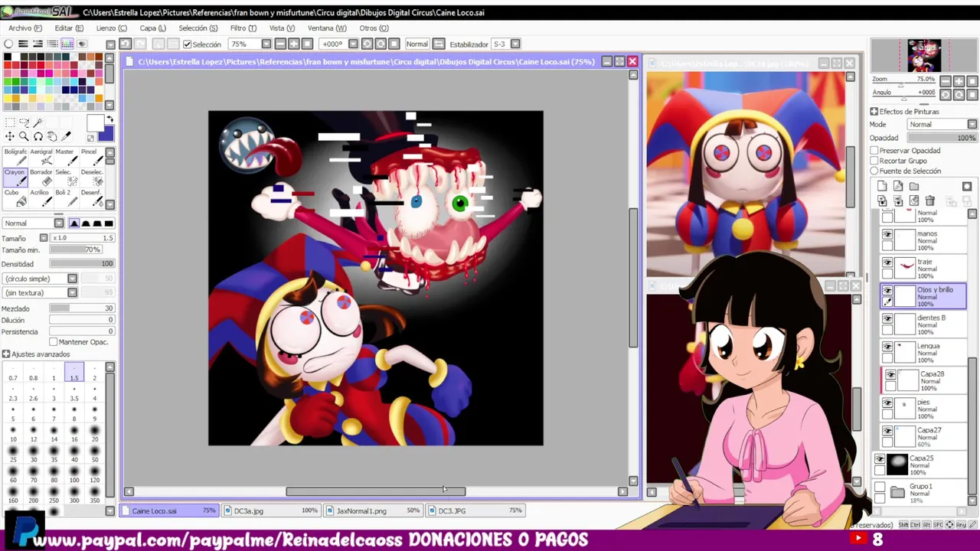Delete layer with trash can icon
The width and height of the screenshot is (980, 551).
[930, 201]
